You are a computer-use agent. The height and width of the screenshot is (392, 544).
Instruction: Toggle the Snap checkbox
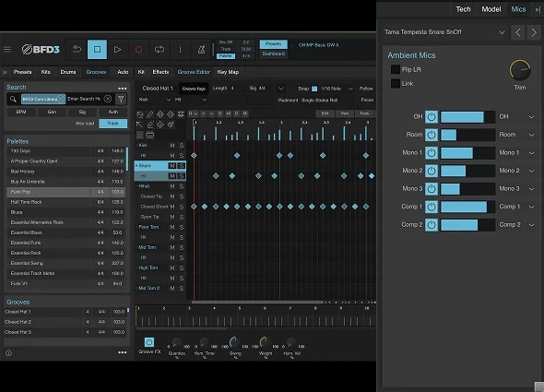[314, 89]
